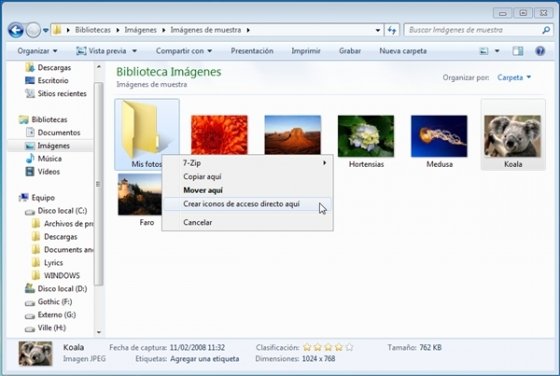Select Gothic (F:) drive
The width and height of the screenshot is (560, 376).
49,302
